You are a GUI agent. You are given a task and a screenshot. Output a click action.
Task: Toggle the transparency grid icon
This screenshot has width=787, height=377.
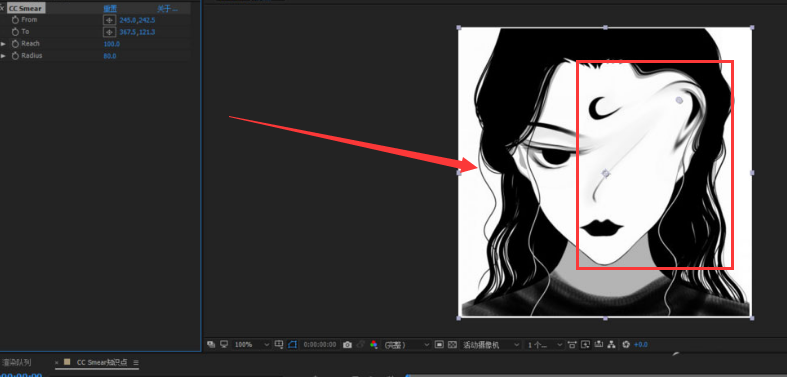(x=452, y=345)
